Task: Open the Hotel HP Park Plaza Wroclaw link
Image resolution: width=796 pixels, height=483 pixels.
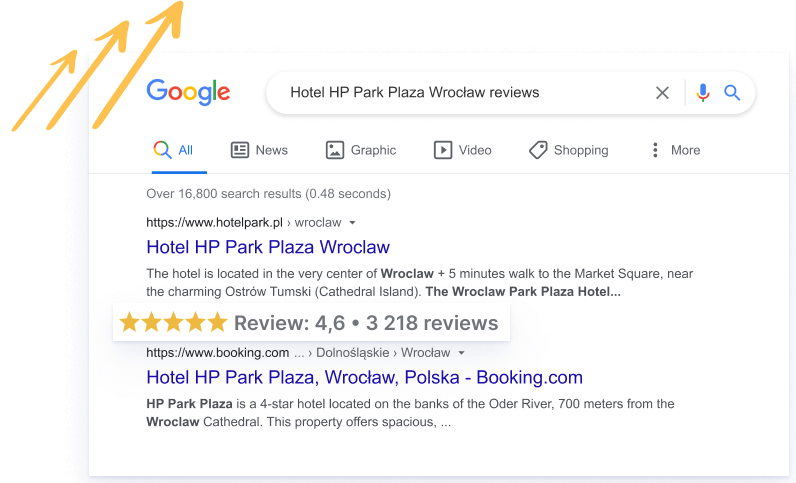Action: (268, 247)
